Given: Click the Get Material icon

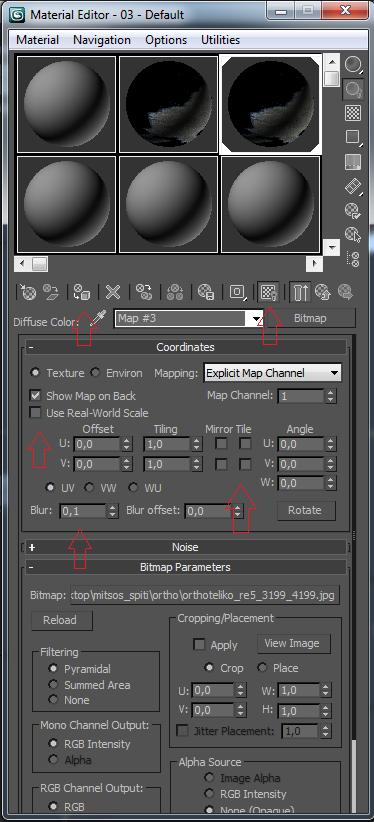Looking at the screenshot, I should pos(28,292).
